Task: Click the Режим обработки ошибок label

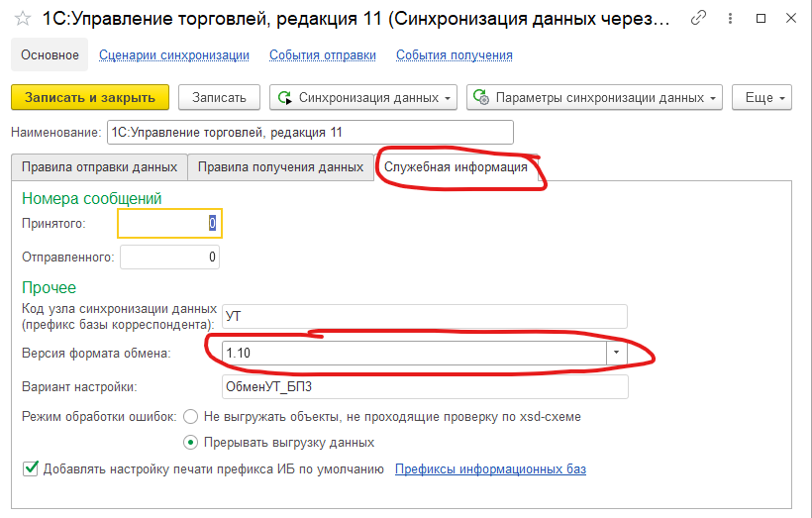Action: click(x=99, y=416)
